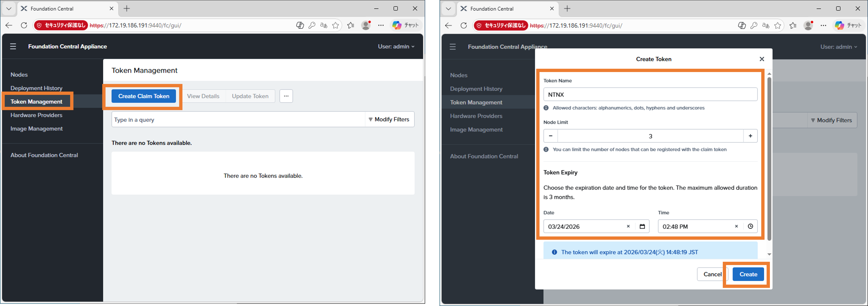
Task: Click clock icon in Time field
Action: 750,227
